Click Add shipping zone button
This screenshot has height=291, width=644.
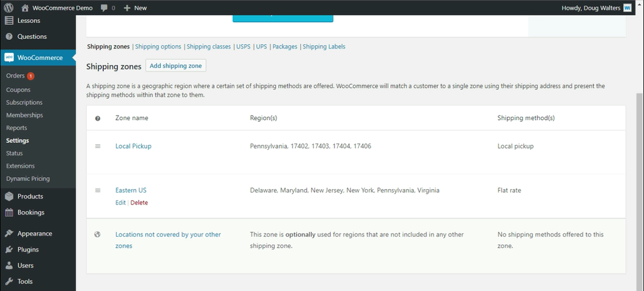coord(176,65)
